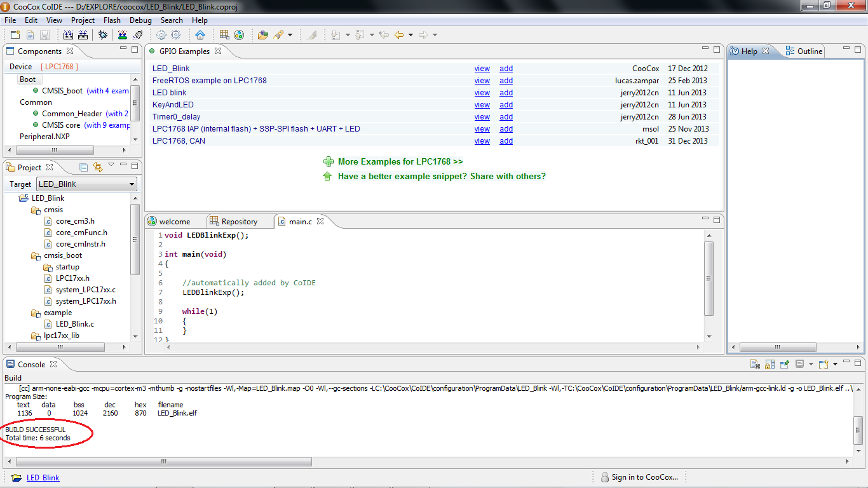This screenshot has height=488, width=868.
Task: Open the forward history dropdown arrow
Action: pyautogui.click(x=435, y=35)
